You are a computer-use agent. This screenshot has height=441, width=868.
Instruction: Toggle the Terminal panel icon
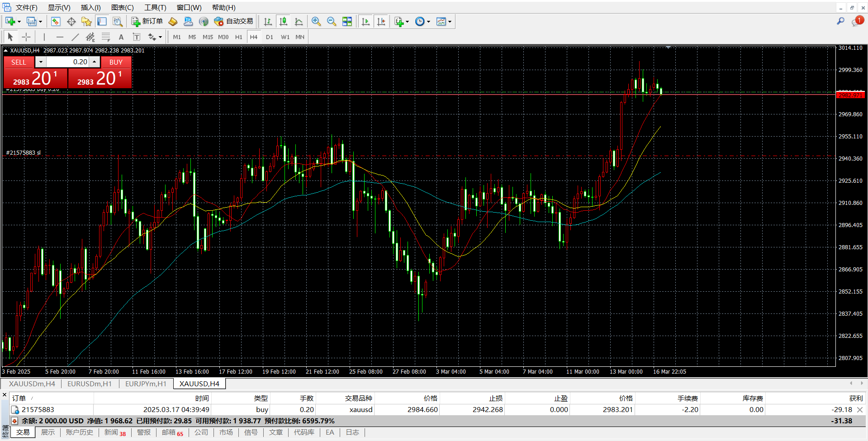(x=102, y=21)
